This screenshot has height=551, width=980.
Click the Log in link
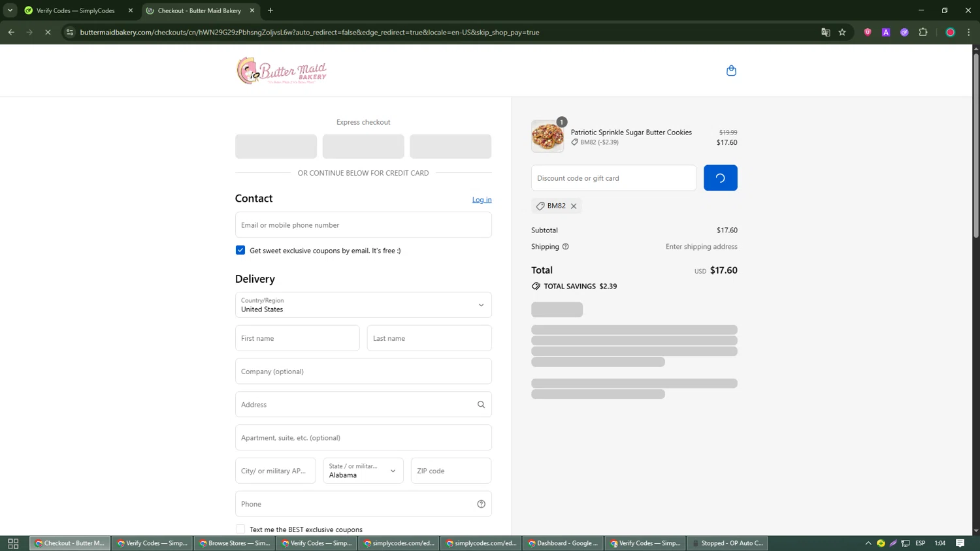(x=482, y=200)
